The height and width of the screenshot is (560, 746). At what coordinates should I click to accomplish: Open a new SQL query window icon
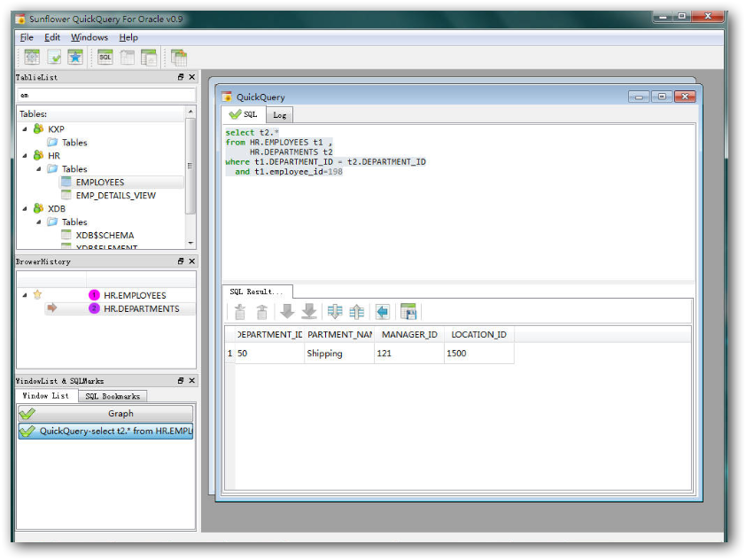click(105, 57)
